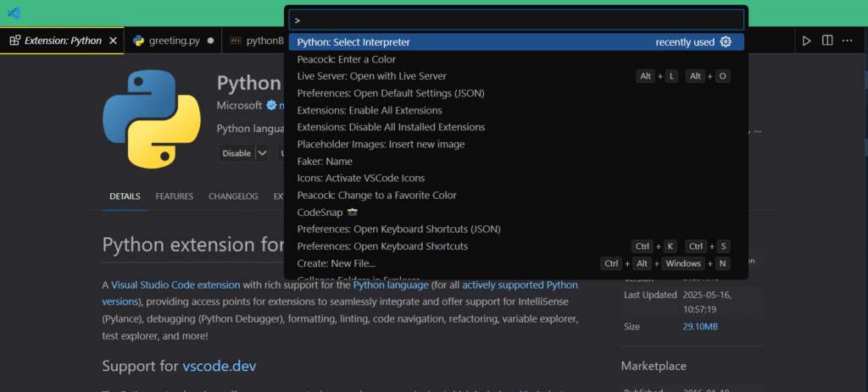Close the Extension: Python tab
Image resolution: width=868 pixels, height=392 pixels.
114,41
